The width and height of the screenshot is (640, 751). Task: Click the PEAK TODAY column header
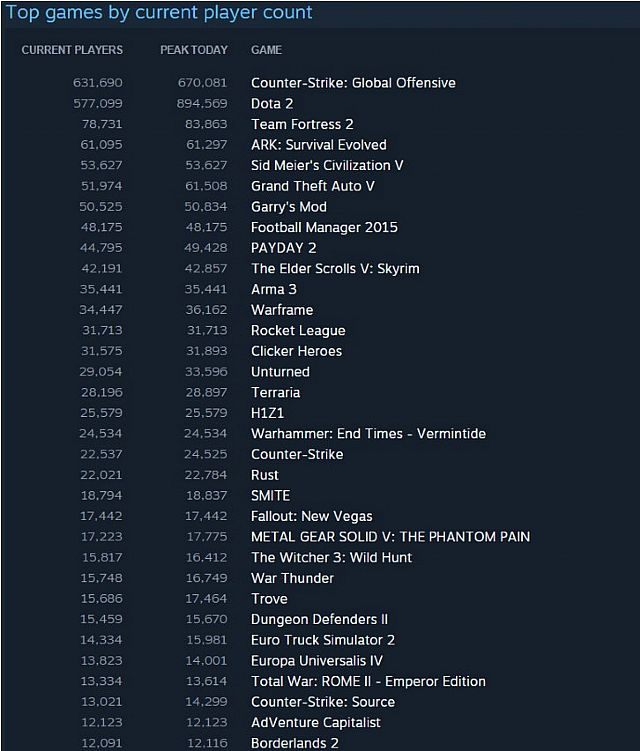[194, 50]
